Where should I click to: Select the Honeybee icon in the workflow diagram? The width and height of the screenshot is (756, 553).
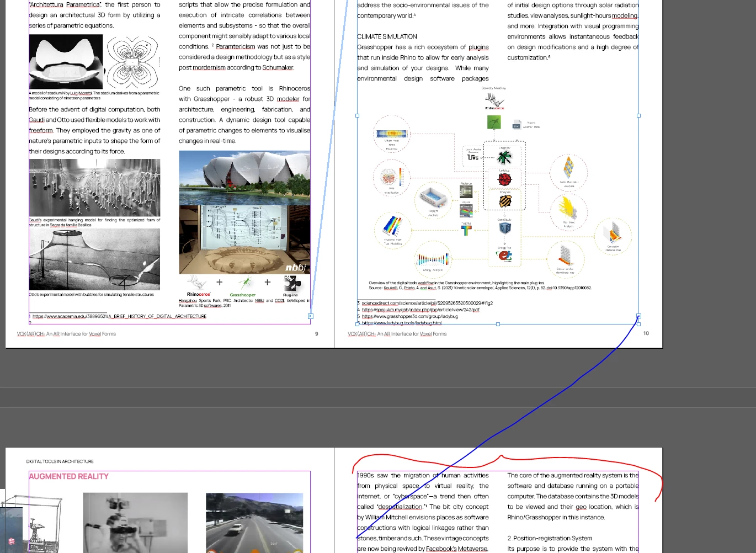(x=505, y=201)
